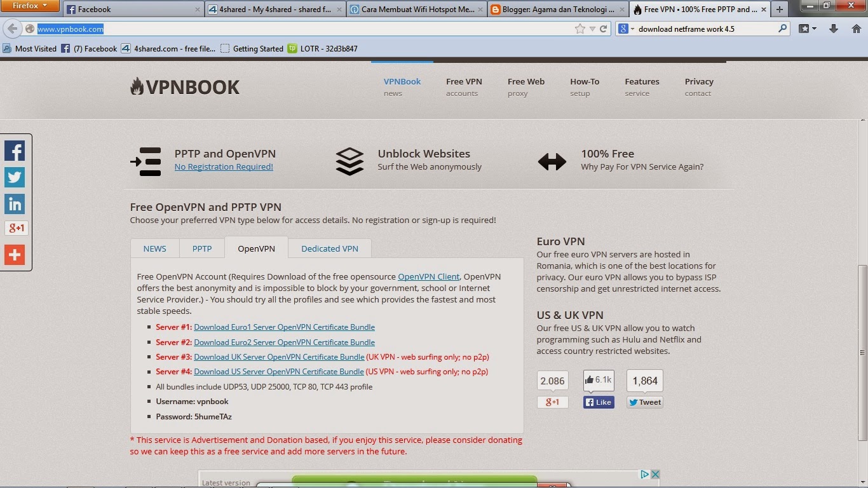Switch to the Facebook tab

133,10
